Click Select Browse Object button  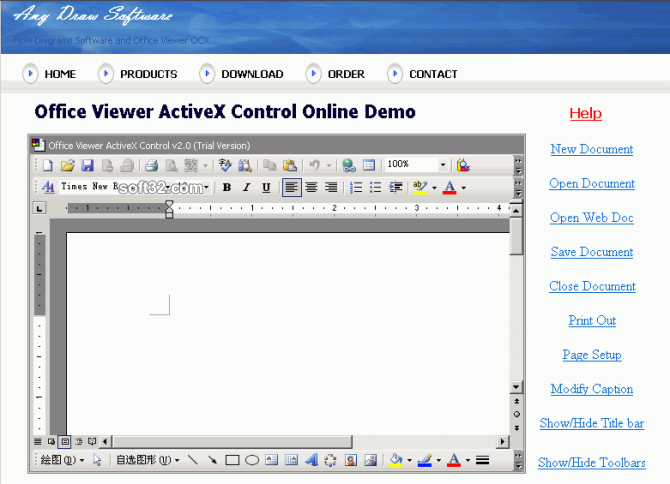517,414
